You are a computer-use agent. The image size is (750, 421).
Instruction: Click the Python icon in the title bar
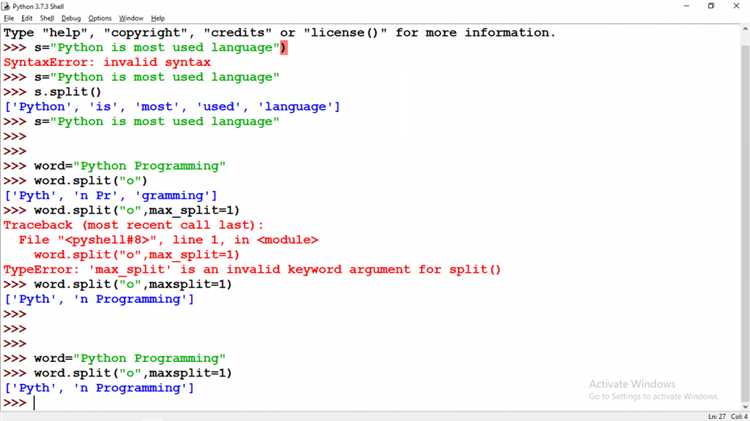pos(6,6)
